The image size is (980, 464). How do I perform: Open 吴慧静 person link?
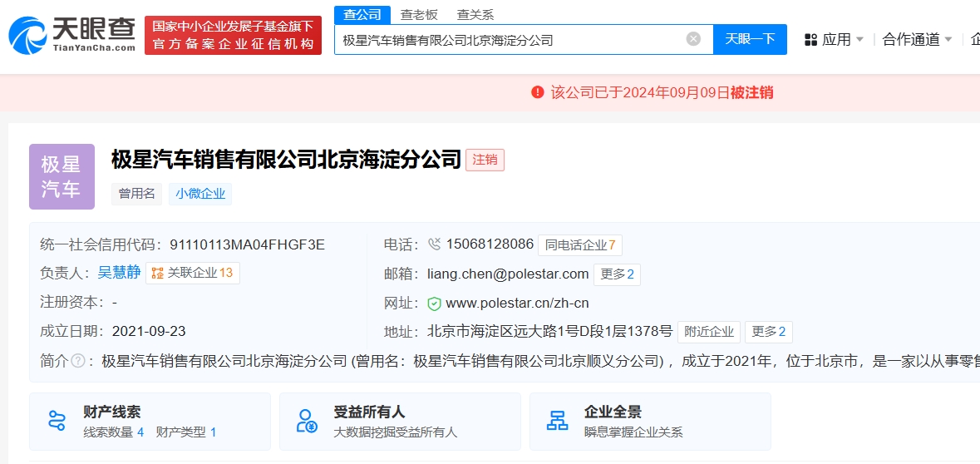pyautogui.click(x=120, y=274)
